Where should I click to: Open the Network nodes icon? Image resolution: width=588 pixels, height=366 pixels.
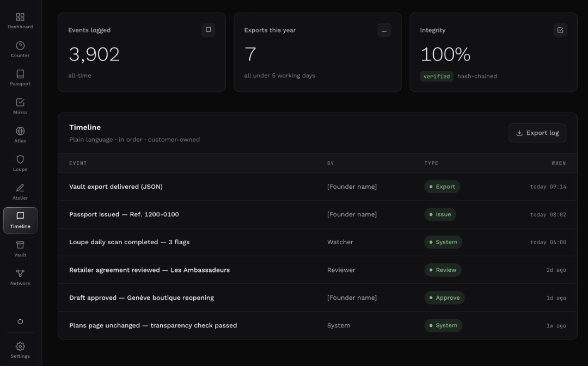[x=20, y=273]
